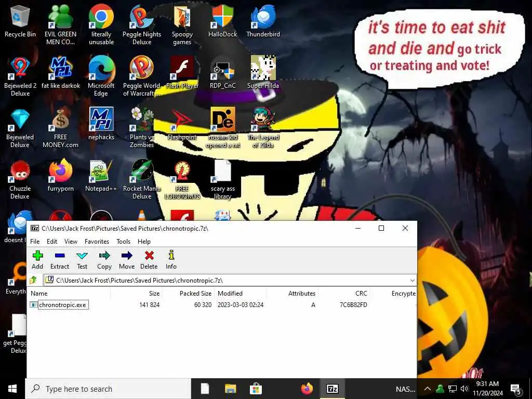The width and height of the screenshot is (532, 399).
Task: Open Microsoft Store from the taskbar
Action: (256, 389)
